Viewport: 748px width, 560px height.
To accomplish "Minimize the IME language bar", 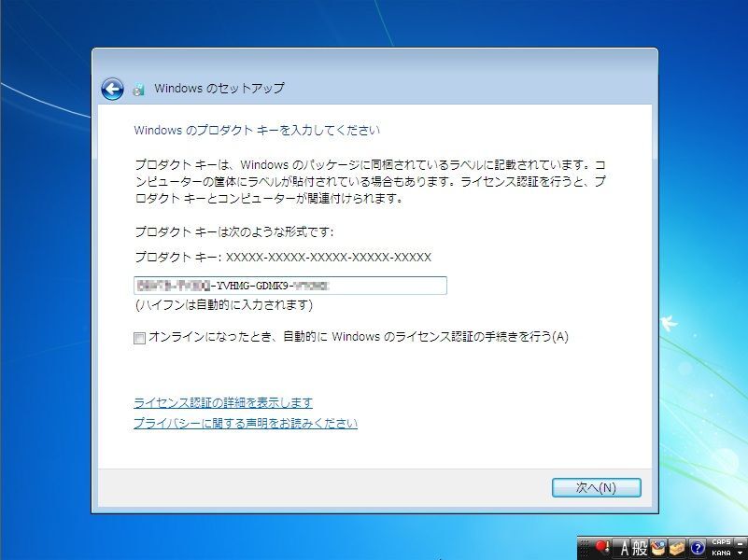I will click(x=740, y=543).
